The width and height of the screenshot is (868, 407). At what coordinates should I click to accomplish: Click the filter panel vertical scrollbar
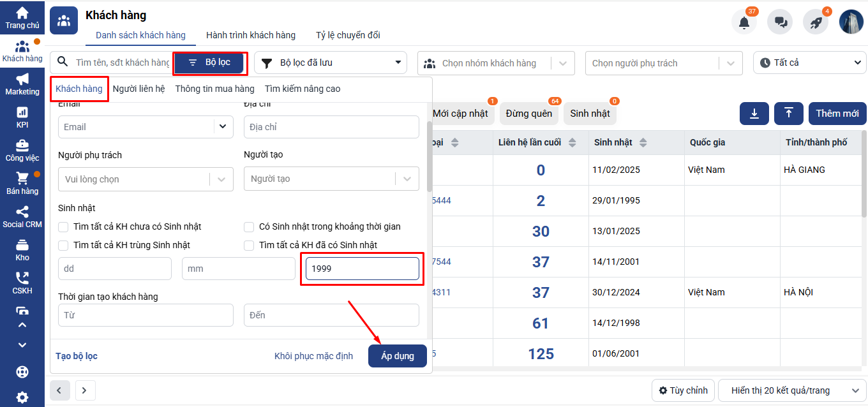click(x=429, y=156)
